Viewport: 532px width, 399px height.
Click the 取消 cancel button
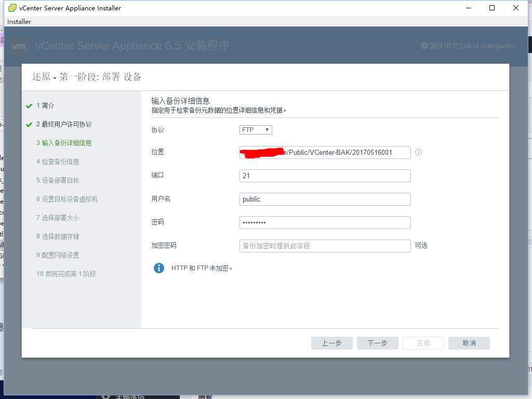tap(469, 343)
